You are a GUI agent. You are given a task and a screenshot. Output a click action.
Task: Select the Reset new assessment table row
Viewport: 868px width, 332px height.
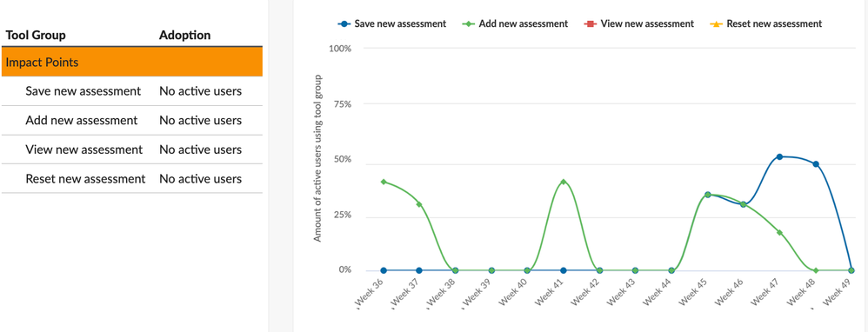131,179
